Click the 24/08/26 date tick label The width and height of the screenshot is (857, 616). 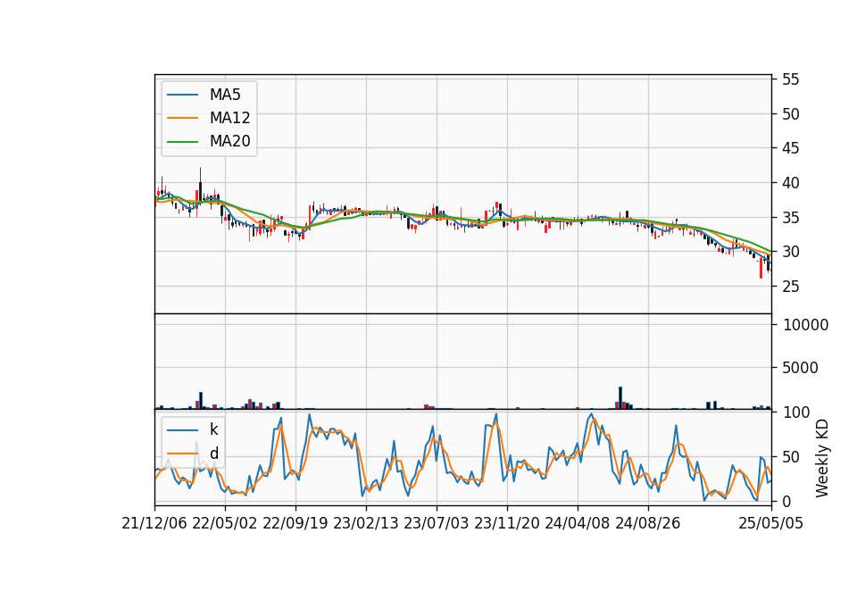[x=648, y=524]
